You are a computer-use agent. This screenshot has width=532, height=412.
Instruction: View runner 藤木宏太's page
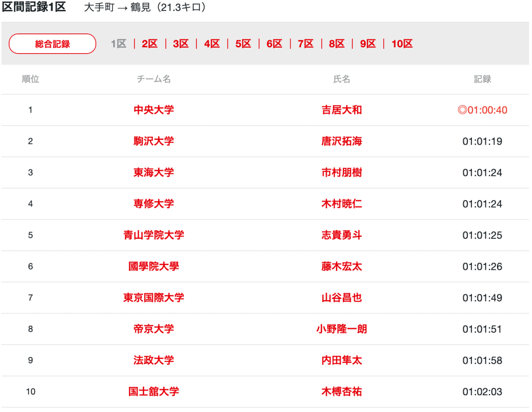click(x=341, y=266)
